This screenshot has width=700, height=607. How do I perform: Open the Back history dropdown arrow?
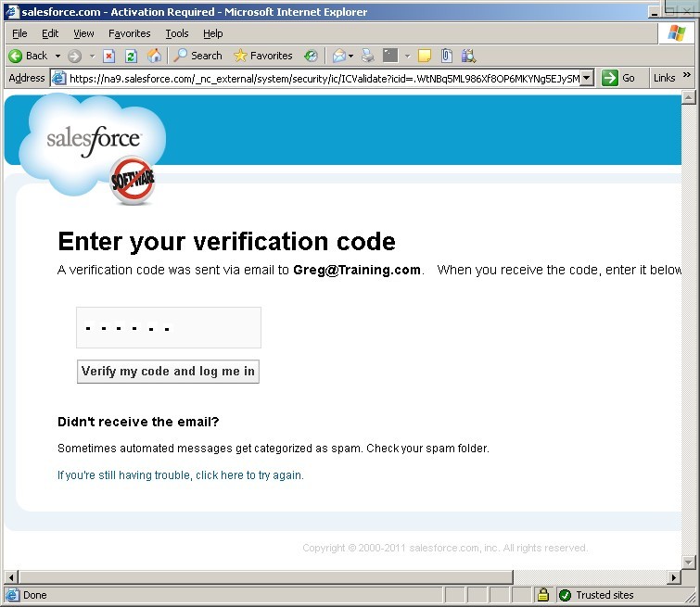point(58,56)
